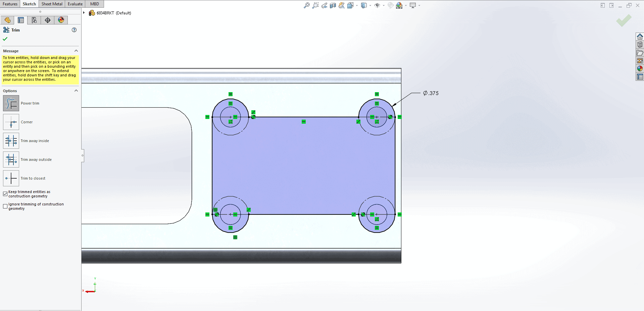The width and height of the screenshot is (644, 311).
Task: Switch to the Sheet Metal tab
Action: click(x=52, y=4)
